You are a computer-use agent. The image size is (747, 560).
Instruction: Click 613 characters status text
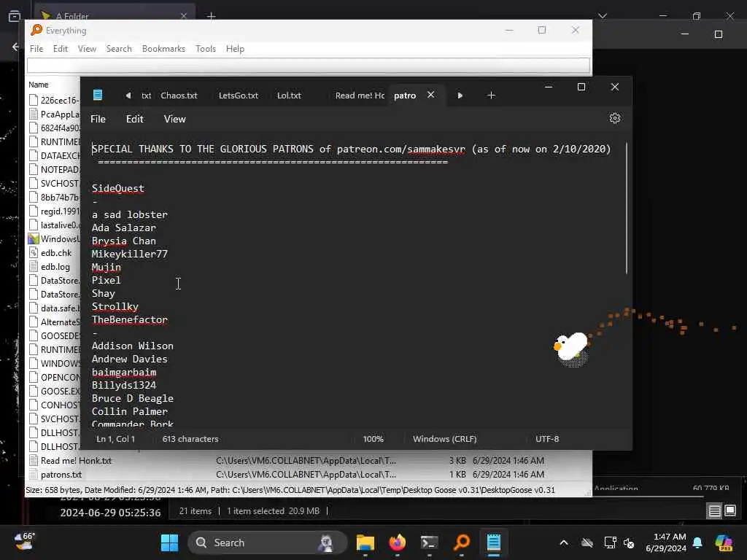coord(190,439)
